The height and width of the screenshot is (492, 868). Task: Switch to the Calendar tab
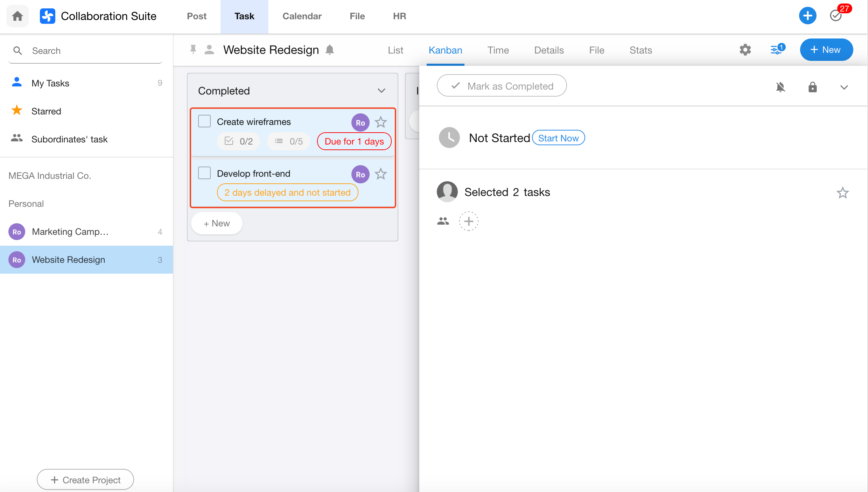click(302, 16)
